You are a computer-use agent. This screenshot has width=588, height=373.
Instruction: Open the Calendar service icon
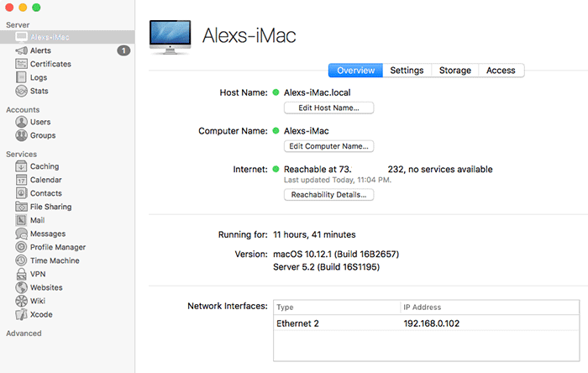point(21,180)
